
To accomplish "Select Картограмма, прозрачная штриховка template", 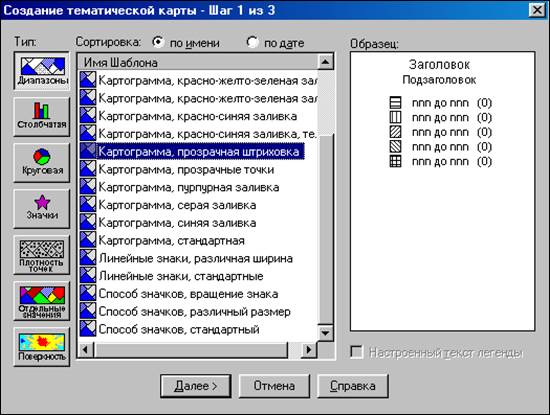I will pyautogui.click(x=199, y=152).
